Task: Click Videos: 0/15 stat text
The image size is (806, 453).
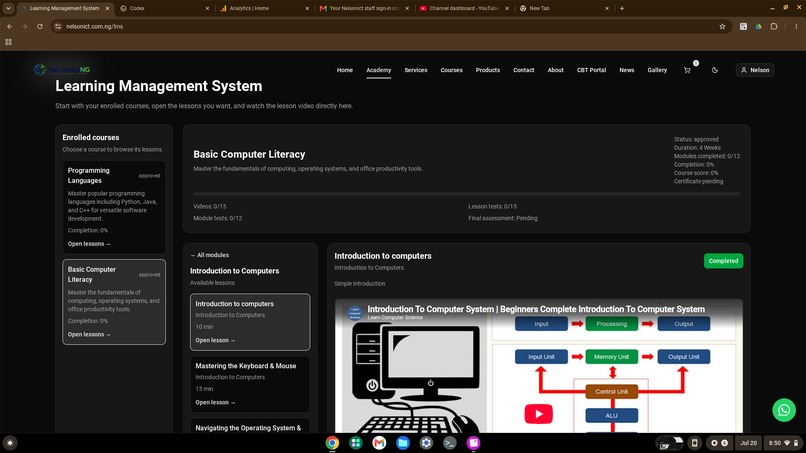Action: [x=210, y=206]
